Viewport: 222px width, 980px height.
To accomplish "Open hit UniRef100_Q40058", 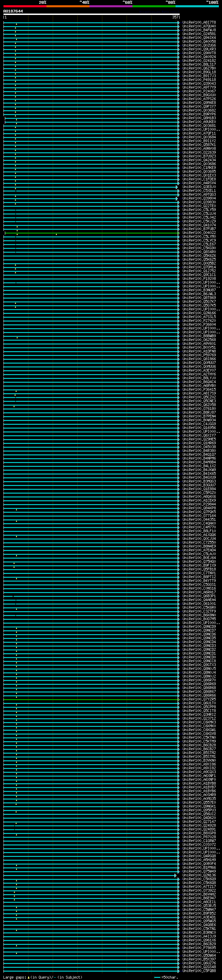I will 199,41.
